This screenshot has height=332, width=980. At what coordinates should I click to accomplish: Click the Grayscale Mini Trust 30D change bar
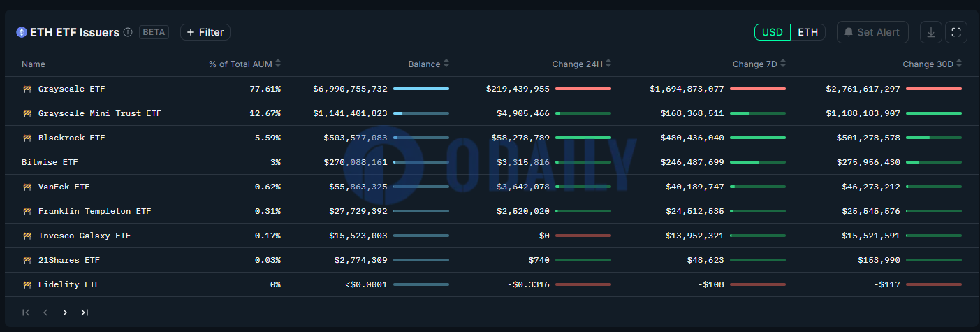tap(934, 113)
